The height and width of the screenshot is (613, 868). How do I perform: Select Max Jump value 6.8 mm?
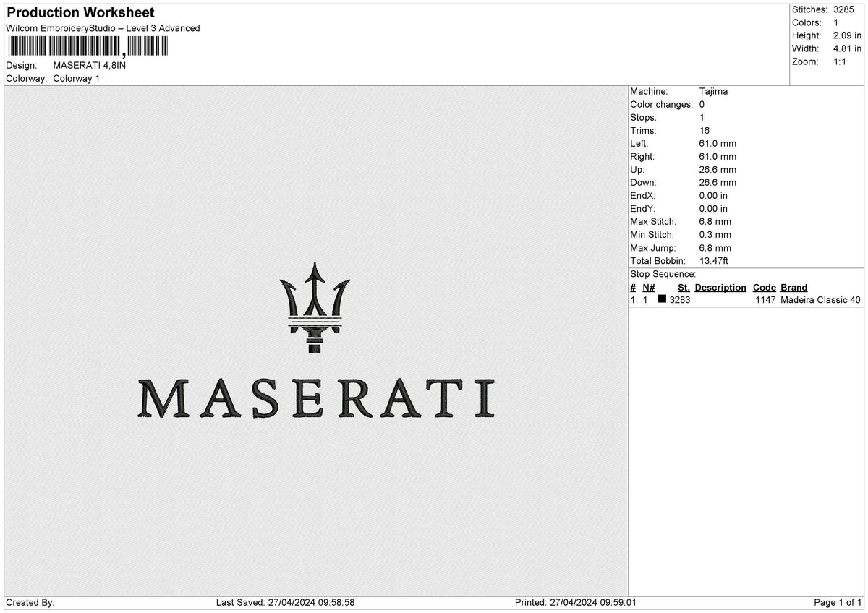[x=715, y=247]
